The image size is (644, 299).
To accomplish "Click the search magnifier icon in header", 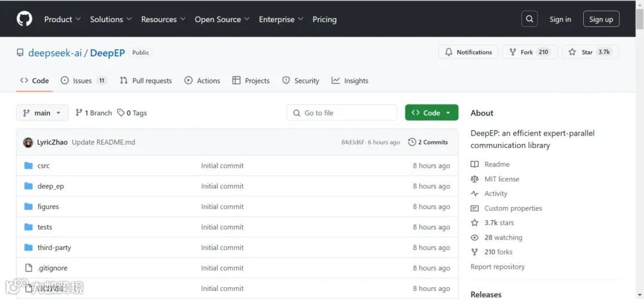I will pos(530,19).
